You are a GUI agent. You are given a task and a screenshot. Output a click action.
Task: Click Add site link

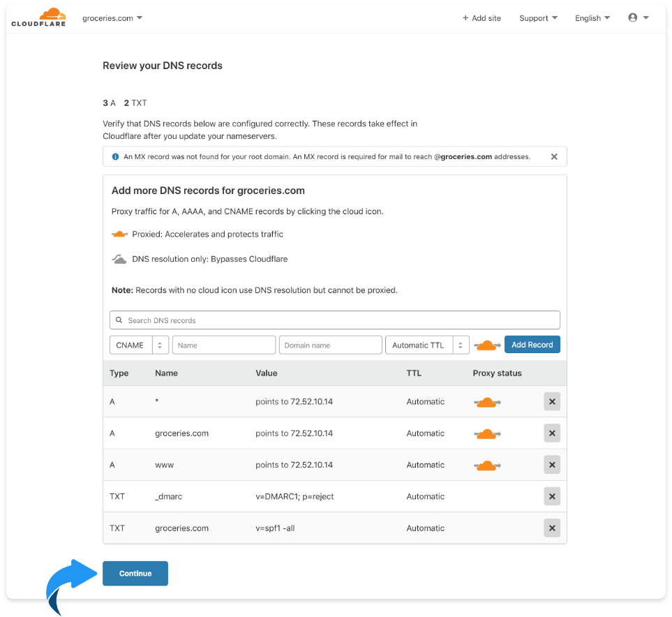[x=481, y=18]
